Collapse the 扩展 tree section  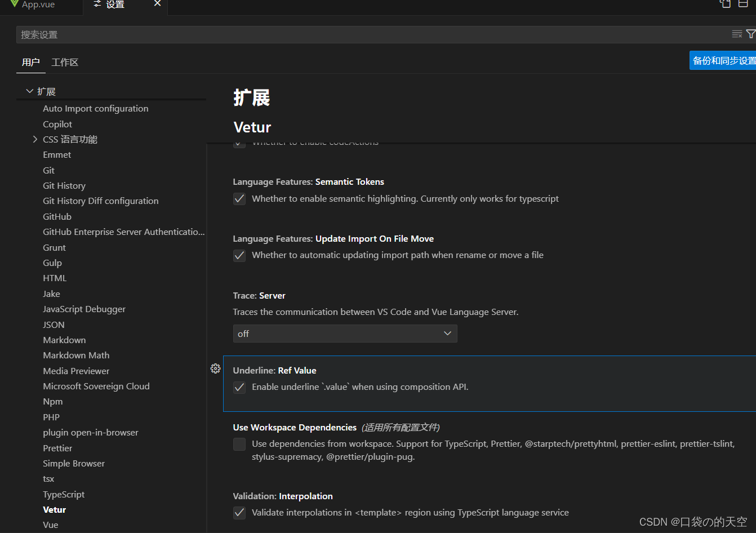[x=30, y=91]
